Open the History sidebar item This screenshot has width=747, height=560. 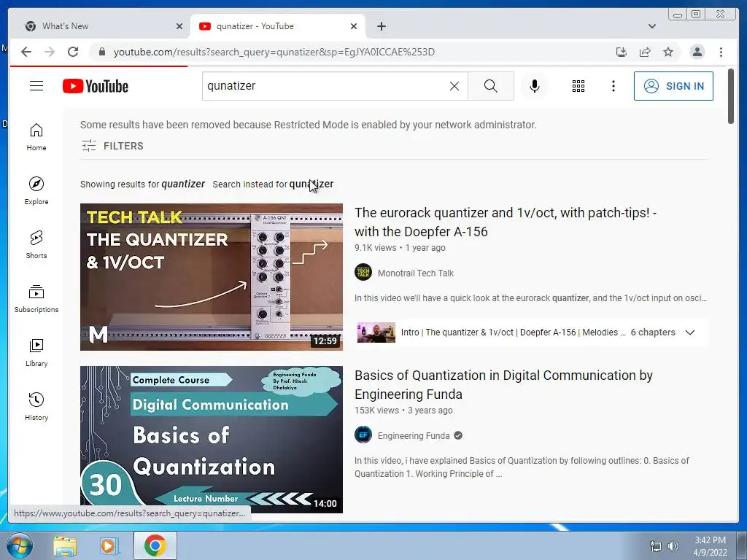(36, 406)
